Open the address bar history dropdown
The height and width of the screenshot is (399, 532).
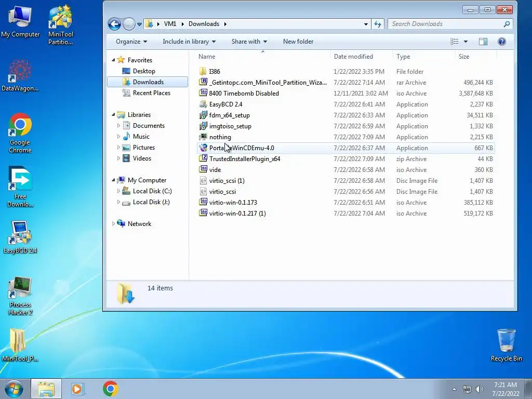(x=366, y=24)
